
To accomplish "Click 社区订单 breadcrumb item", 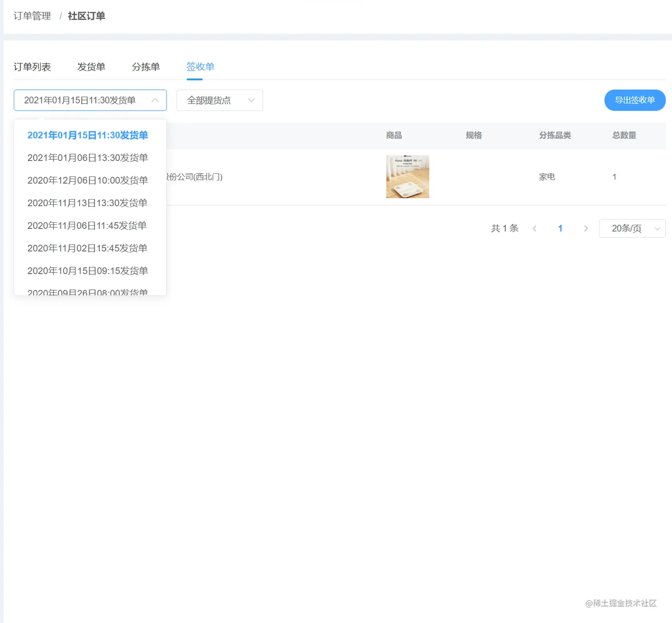I will [x=87, y=16].
